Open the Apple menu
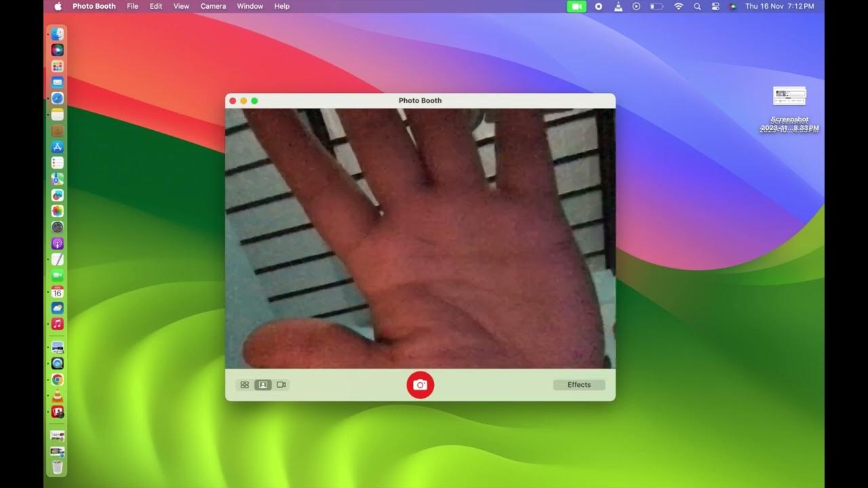The image size is (868, 488). (x=58, y=6)
